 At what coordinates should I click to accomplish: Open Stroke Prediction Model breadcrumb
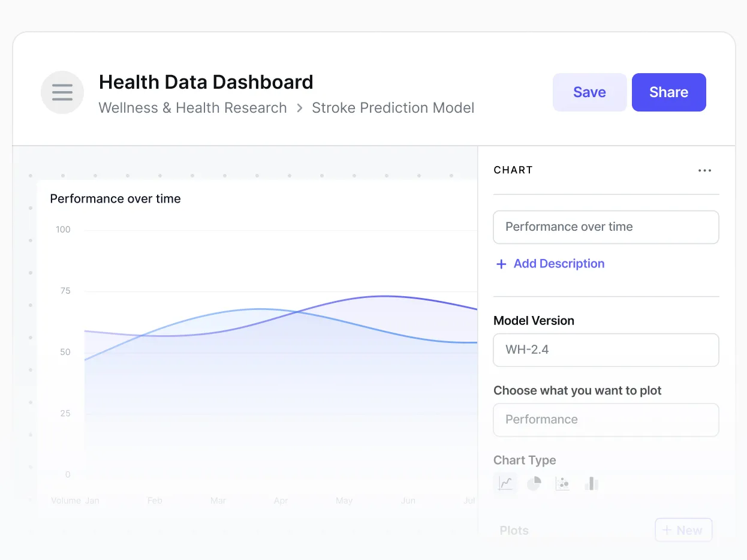[393, 108]
